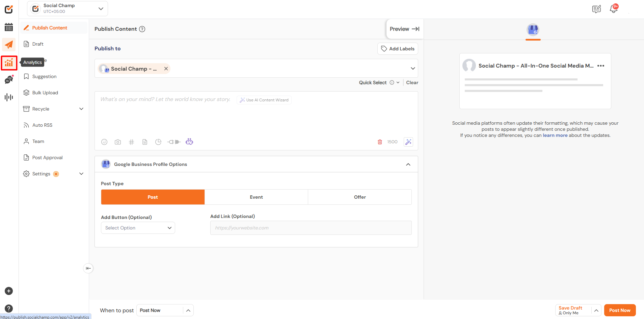
Task: Click the integrations plug icon in composer
Action: tap(174, 142)
